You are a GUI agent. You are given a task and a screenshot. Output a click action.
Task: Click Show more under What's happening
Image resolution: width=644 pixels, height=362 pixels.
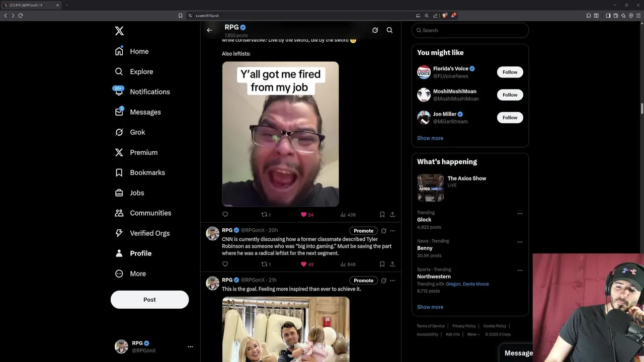(x=430, y=307)
